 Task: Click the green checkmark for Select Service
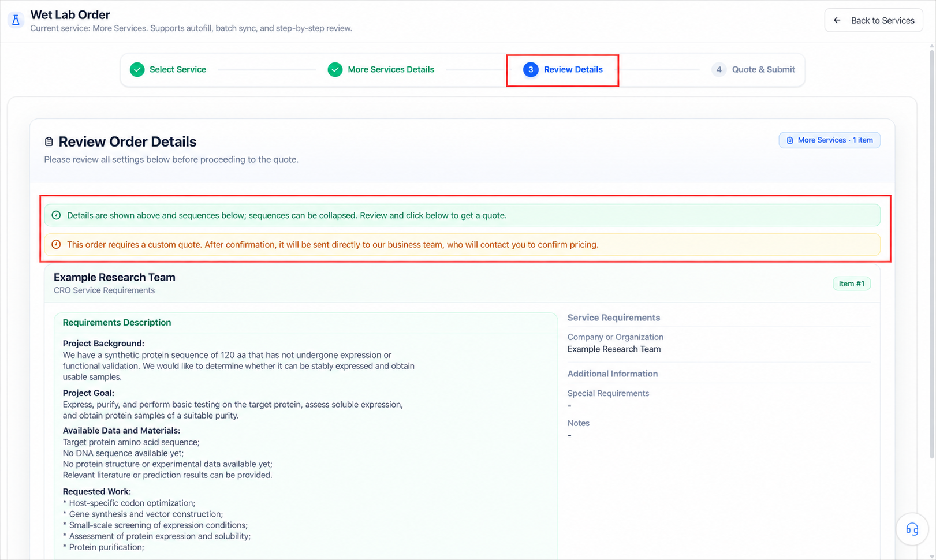[137, 69]
